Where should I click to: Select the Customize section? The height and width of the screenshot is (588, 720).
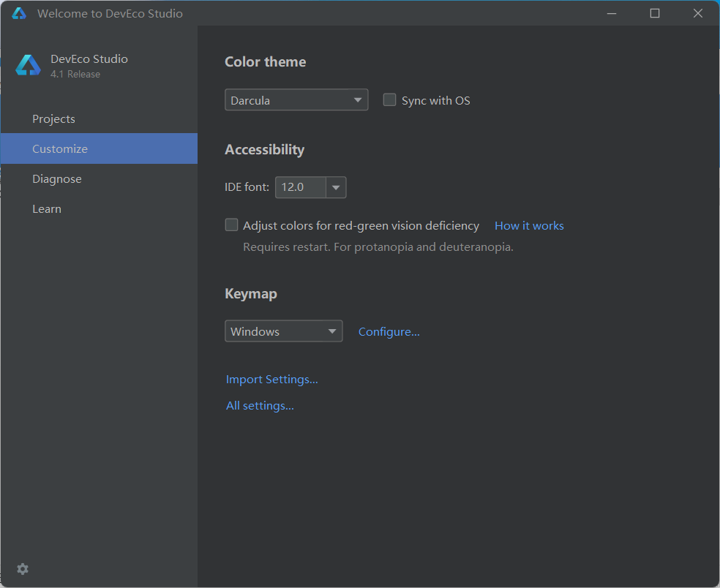[x=59, y=148]
